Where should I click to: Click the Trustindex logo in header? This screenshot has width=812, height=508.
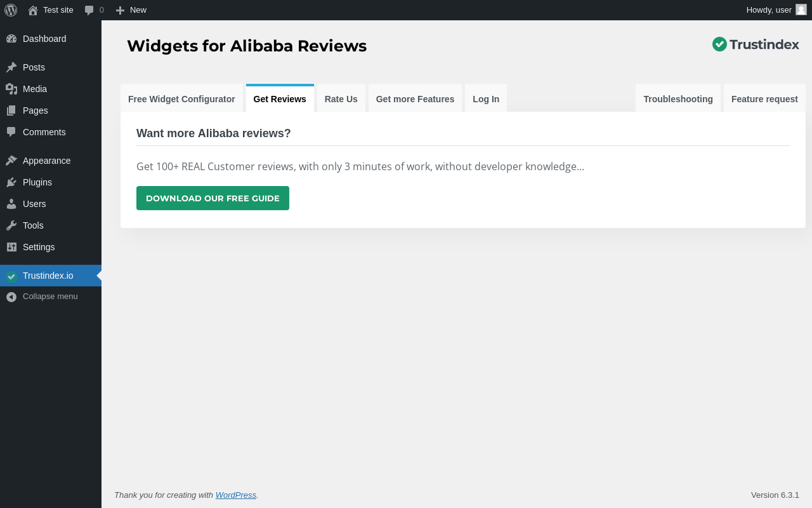(x=755, y=44)
